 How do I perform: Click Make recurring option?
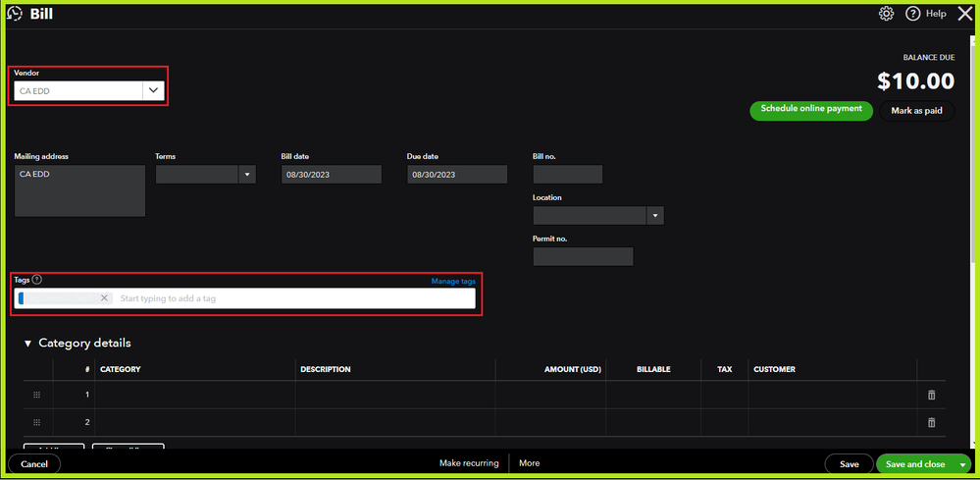pyautogui.click(x=469, y=463)
